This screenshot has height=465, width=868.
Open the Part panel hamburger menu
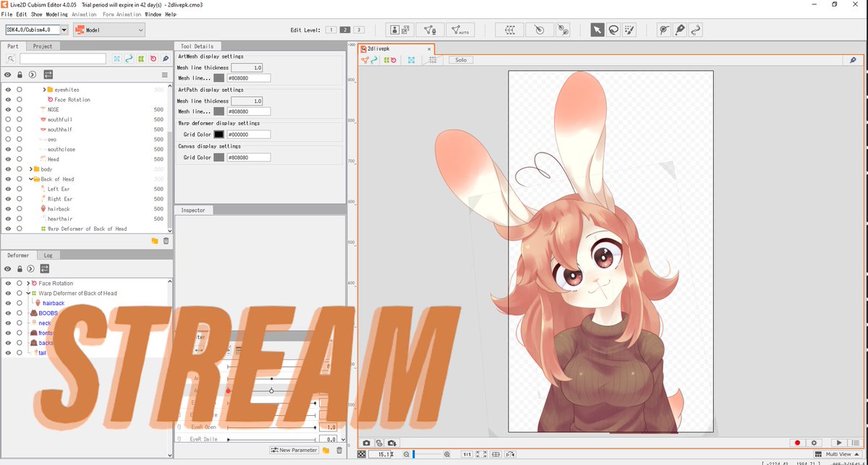pyautogui.click(x=164, y=74)
